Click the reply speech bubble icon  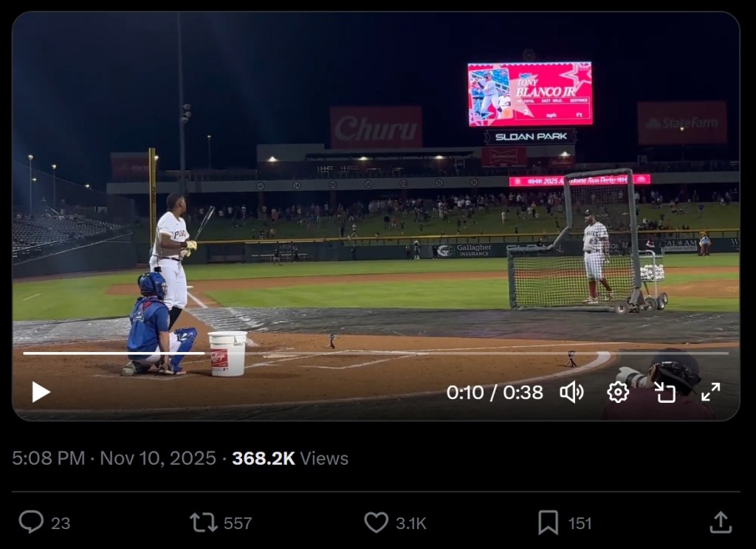pos(31,522)
